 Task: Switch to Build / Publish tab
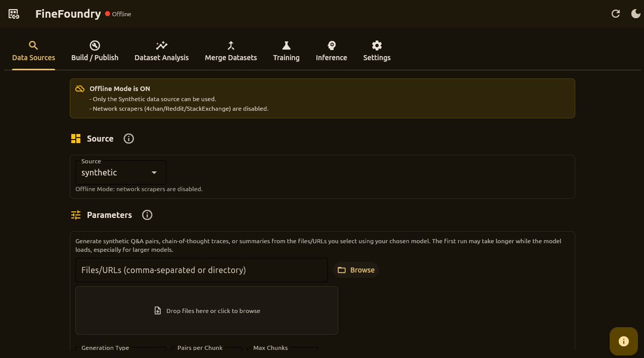(x=95, y=51)
